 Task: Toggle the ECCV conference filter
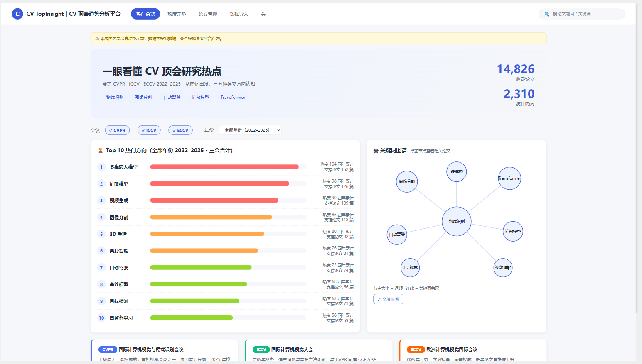coord(180,130)
